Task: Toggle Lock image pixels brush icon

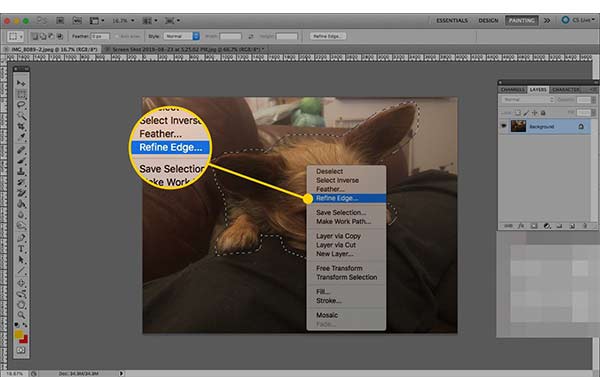Action: (x=526, y=113)
